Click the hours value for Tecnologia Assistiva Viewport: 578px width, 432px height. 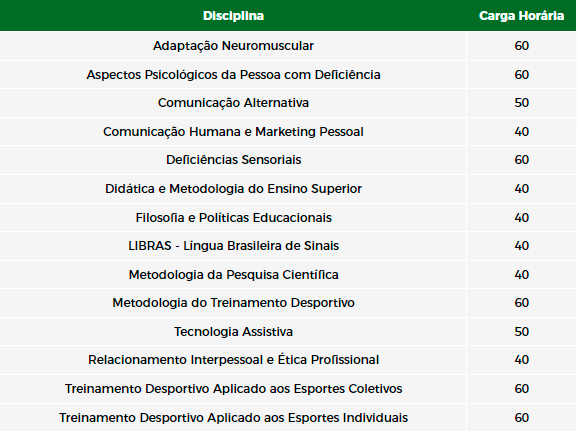click(x=522, y=332)
